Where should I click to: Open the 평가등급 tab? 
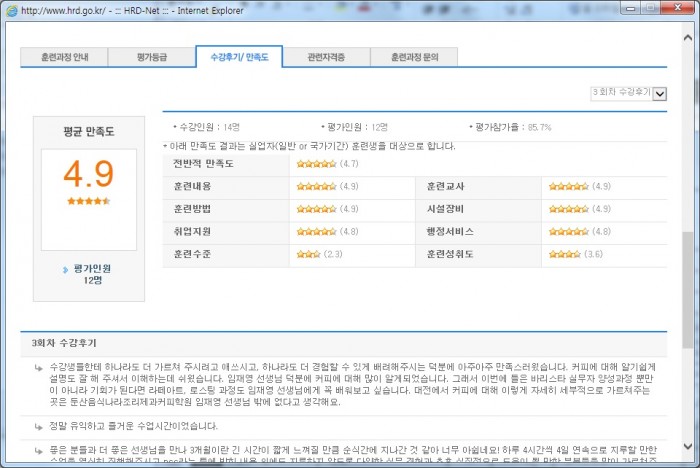[152, 57]
